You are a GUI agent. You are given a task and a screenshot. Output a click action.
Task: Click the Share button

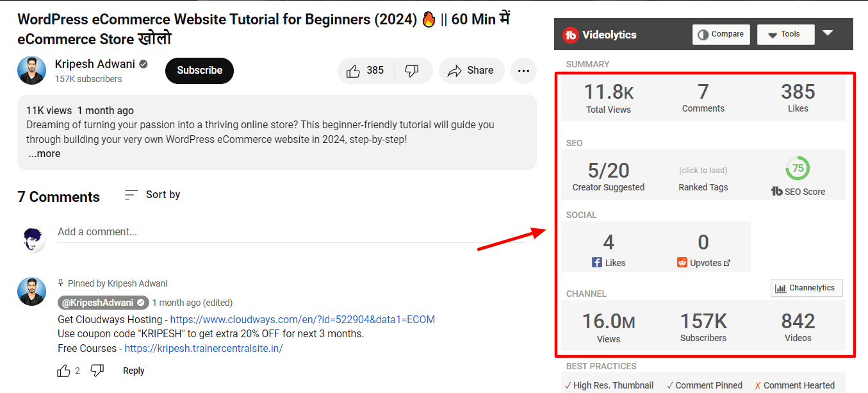click(x=471, y=71)
